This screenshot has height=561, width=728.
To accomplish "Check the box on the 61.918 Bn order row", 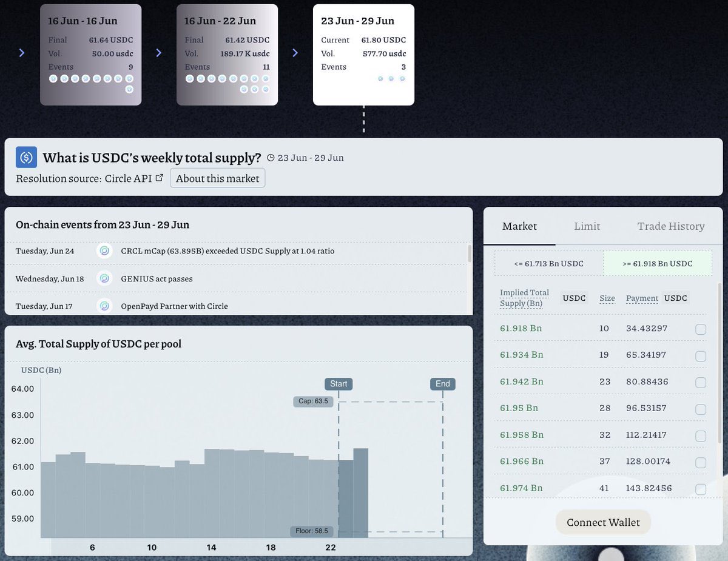I will 701,329.
